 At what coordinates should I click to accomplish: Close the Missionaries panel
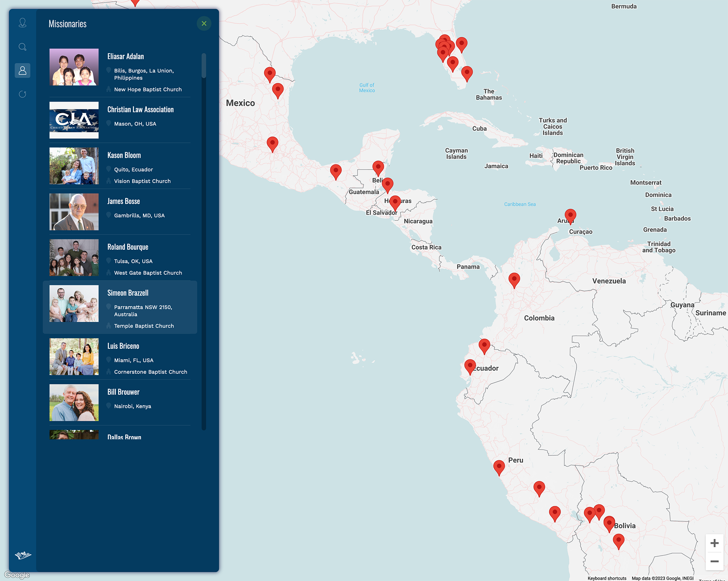pyautogui.click(x=204, y=24)
